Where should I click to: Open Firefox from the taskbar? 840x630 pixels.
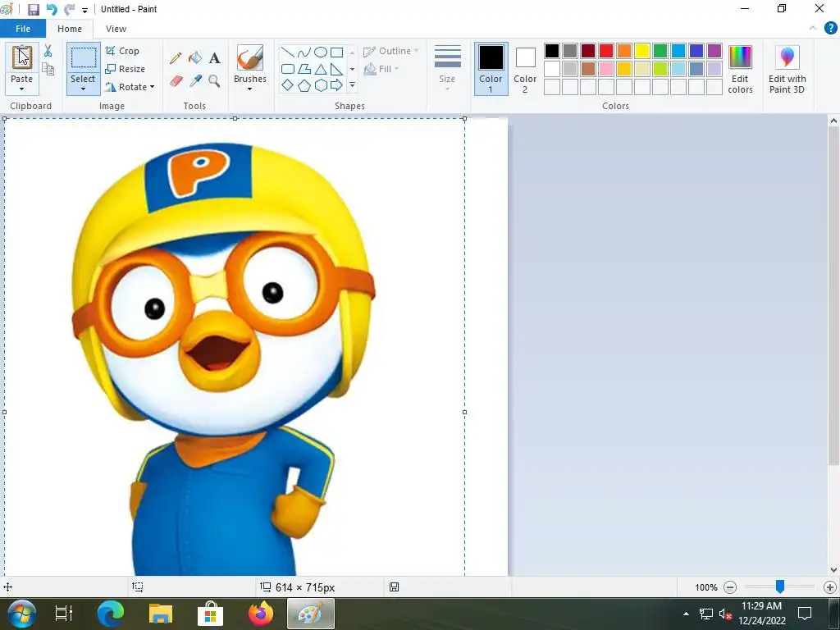coord(260,614)
